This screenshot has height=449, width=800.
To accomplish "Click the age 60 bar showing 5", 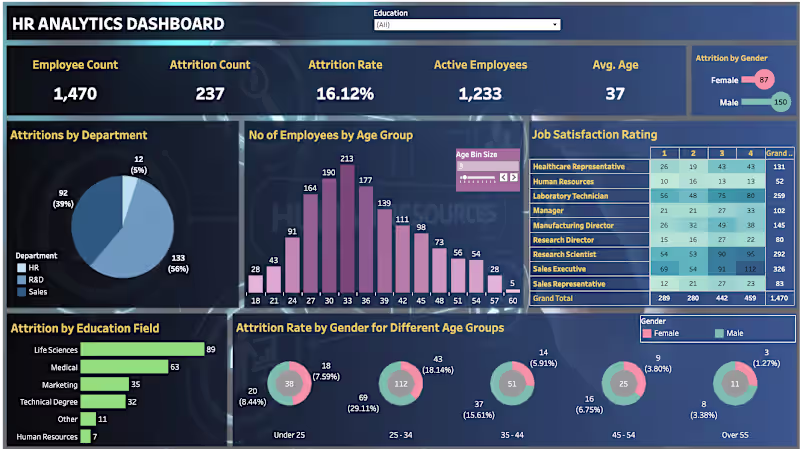I will click(513, 291).
